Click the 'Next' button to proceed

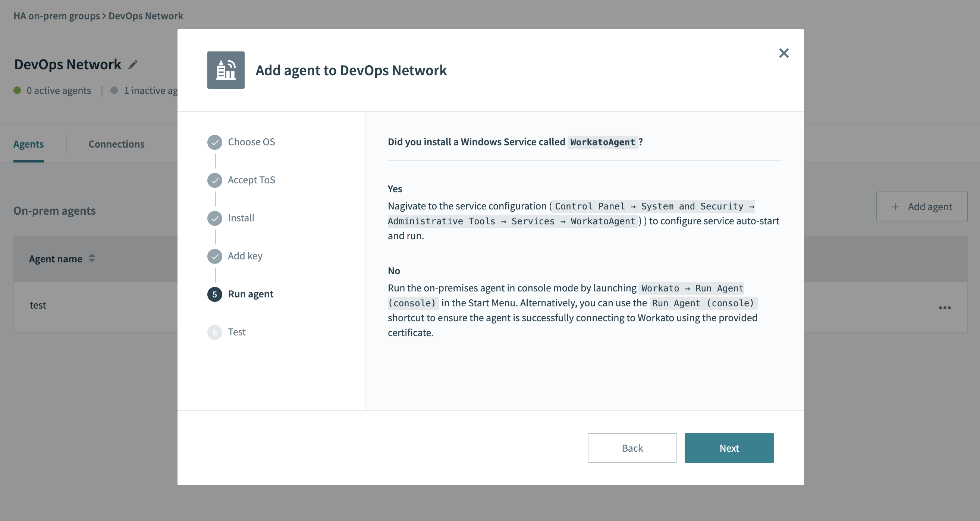[x=729, y=447]
